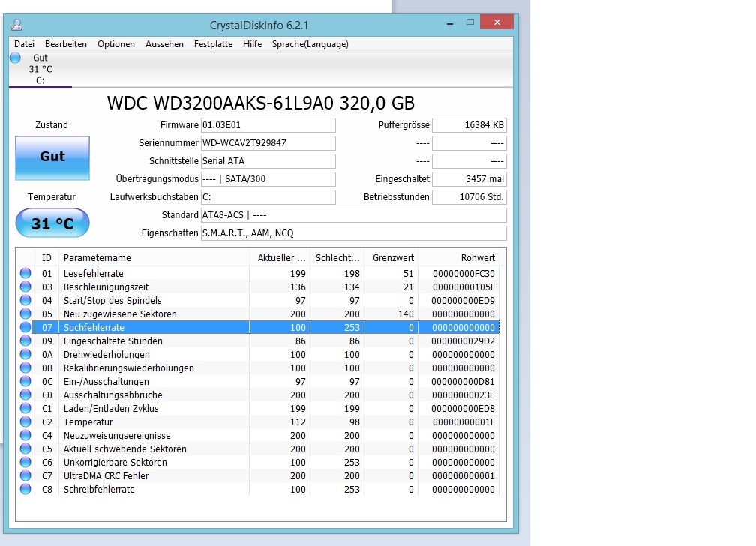Select the Lesefehlerrate parameter name
756x546 pixels.
pyautogui.click(x=94, y=274)
